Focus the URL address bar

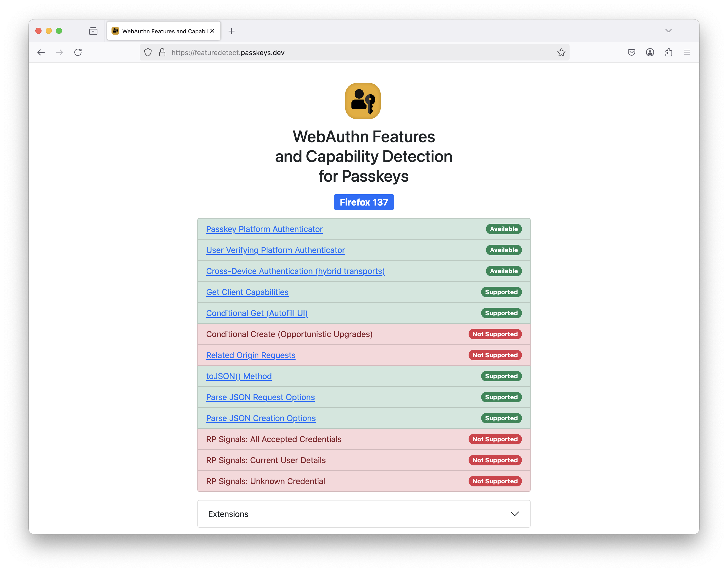[x=355, y=53]
